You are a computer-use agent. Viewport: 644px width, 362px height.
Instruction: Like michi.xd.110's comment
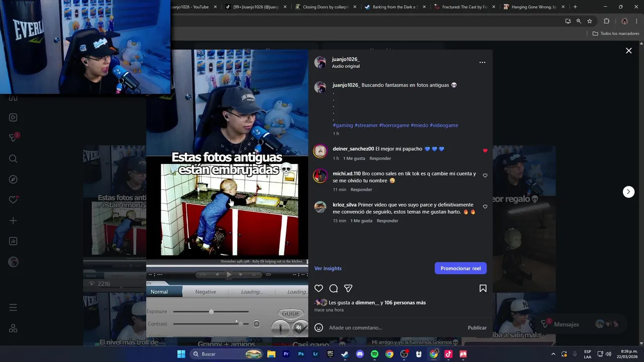[485, 175]
